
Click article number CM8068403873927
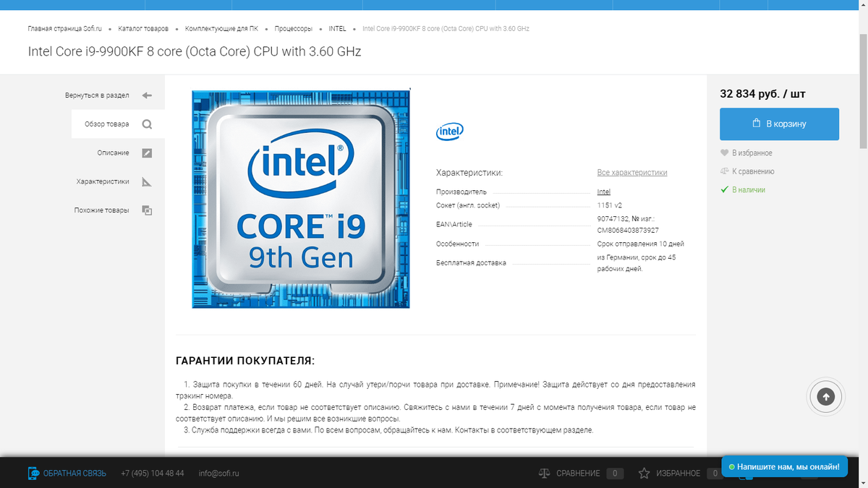click(x=628, y=231)
